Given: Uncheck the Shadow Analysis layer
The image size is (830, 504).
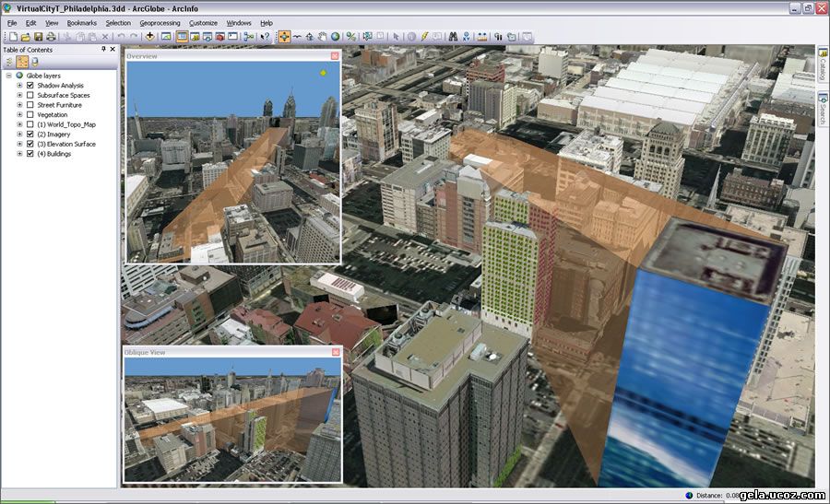Looking at the screenshot, I should (30, 85).
